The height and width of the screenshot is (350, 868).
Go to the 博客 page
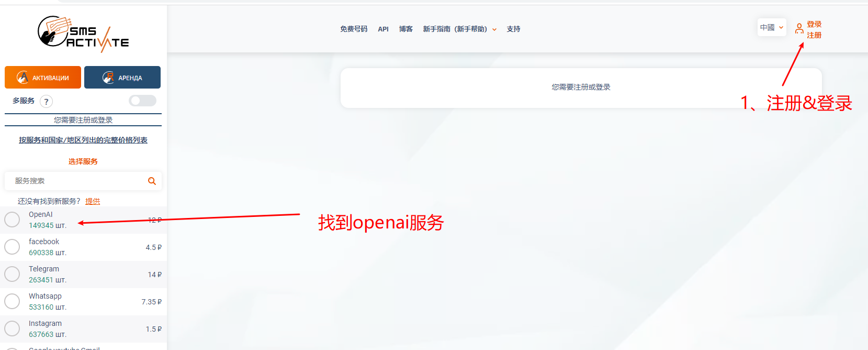point(406,29)
